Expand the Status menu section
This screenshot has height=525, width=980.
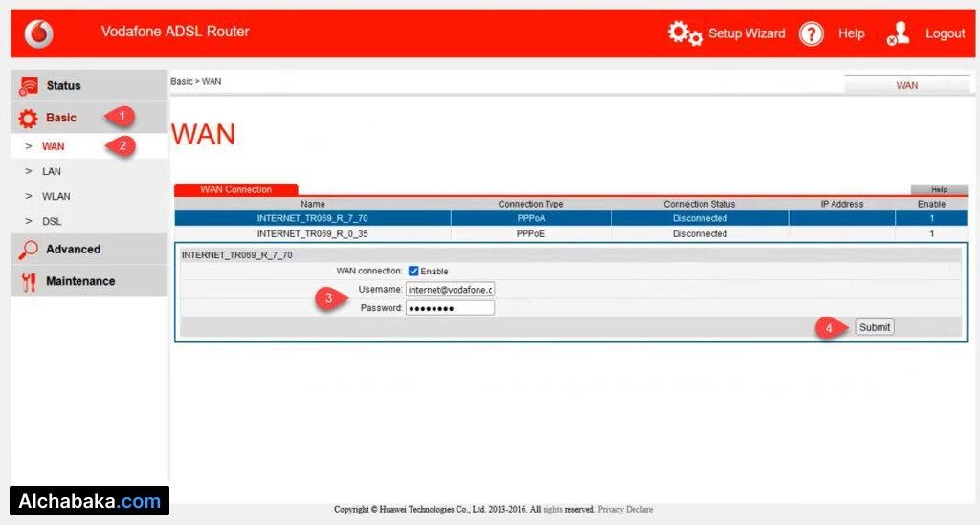[x=64, y=86]
